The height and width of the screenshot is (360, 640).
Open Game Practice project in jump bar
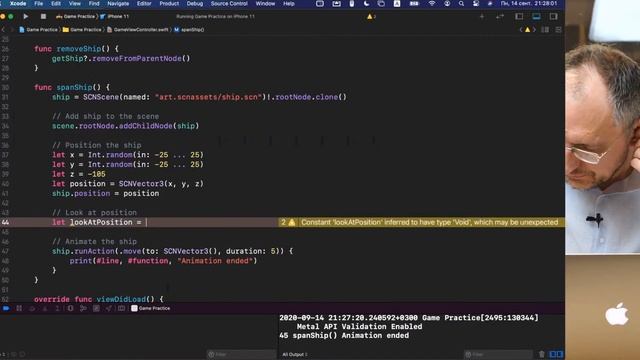pyautogui.click(x=38, y=29)
